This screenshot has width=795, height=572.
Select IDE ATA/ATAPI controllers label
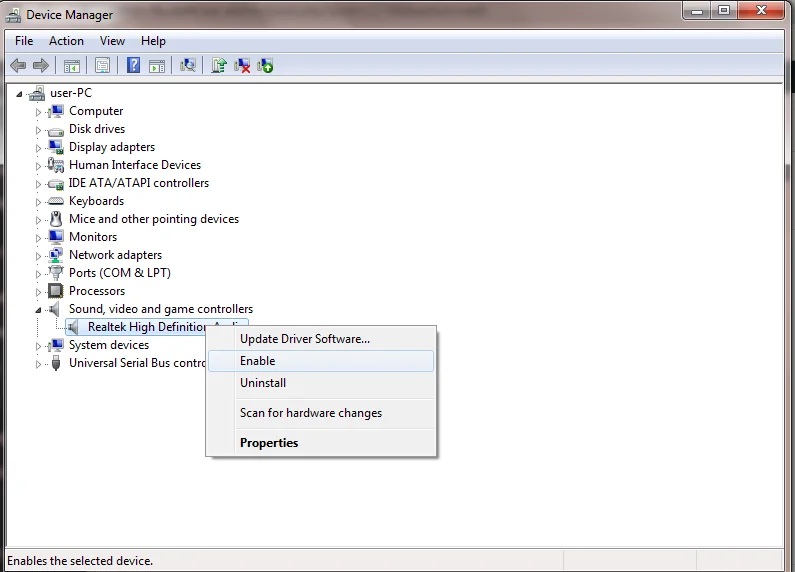click(x=139, y=183)
